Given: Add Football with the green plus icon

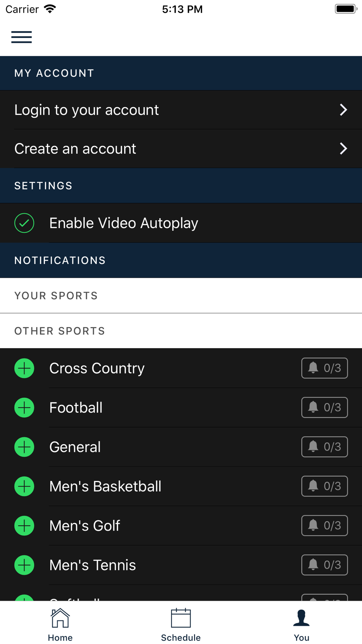Looking at the screenshot, I should tap(24, 407).
